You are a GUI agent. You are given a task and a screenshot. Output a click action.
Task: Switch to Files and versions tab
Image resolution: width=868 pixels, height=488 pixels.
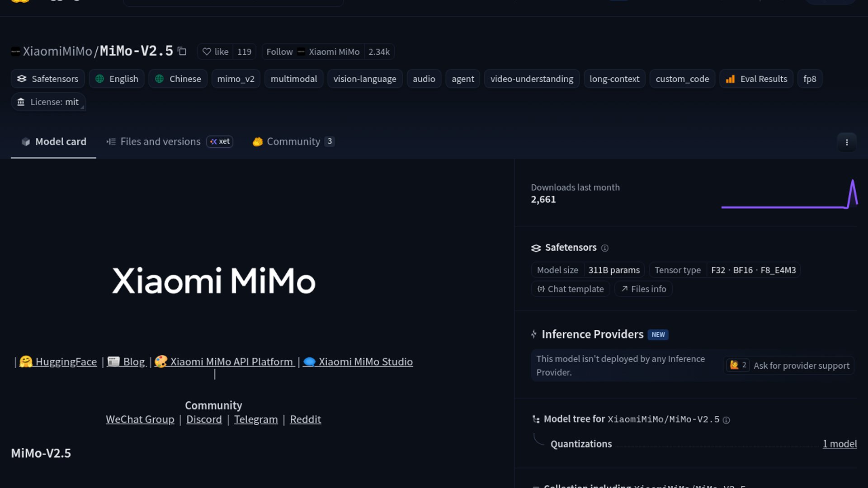coord(160,141)
